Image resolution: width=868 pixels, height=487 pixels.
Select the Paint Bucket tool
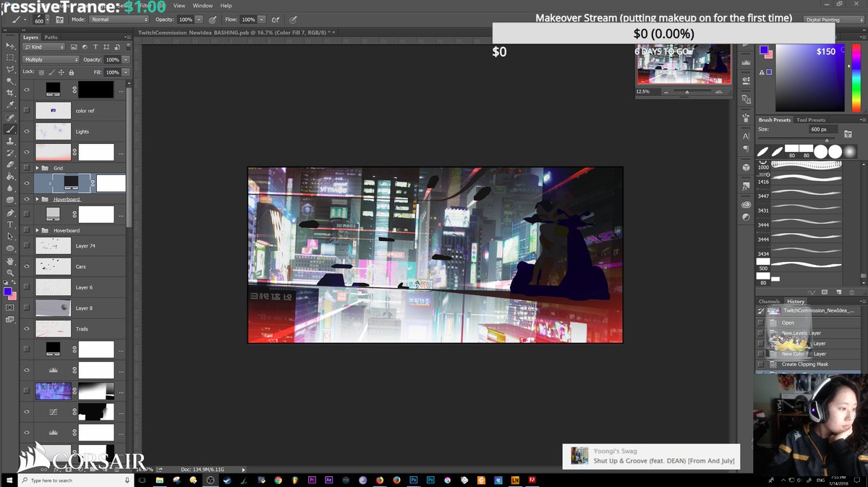pos(10,177)
